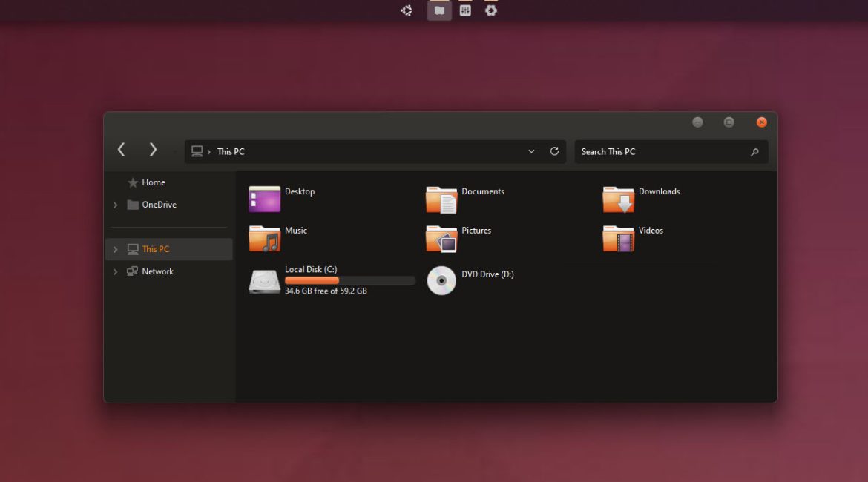
Task: Open the Music folder icon
Action: (265, 239)
